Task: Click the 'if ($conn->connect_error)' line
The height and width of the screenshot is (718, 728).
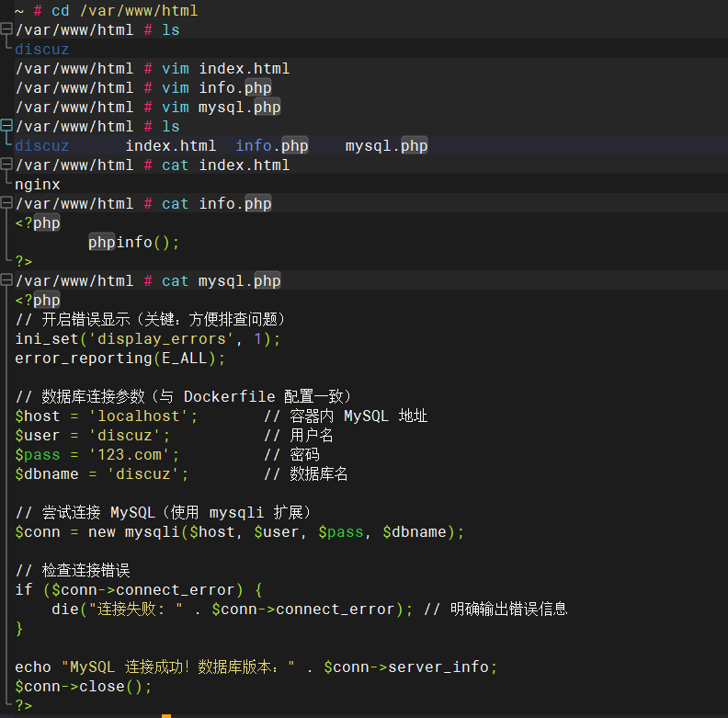Action: coord(139,590)
